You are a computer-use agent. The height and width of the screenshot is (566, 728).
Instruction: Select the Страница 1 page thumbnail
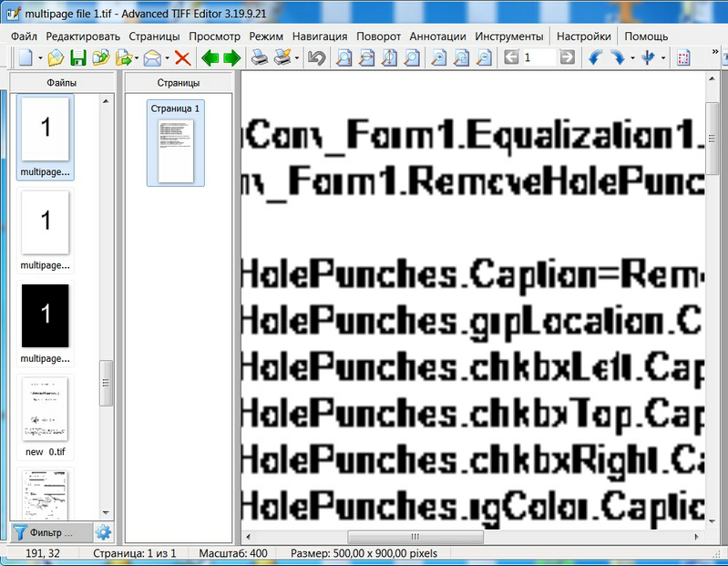pyautogui.click(x=176, y=143)
